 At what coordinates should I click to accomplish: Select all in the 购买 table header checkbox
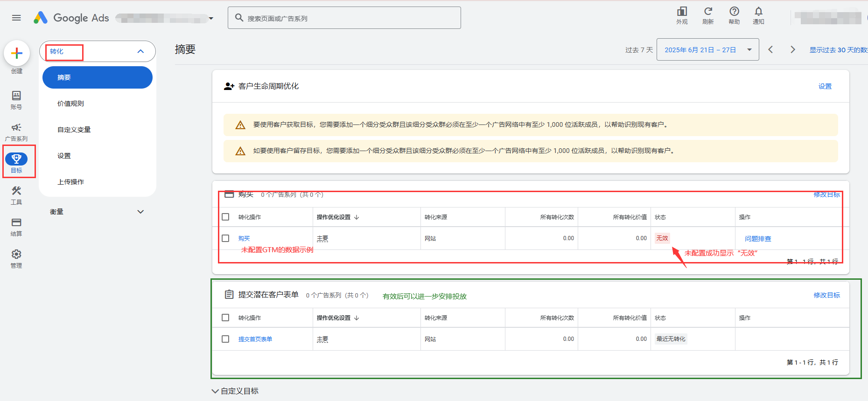coord(225,217)
